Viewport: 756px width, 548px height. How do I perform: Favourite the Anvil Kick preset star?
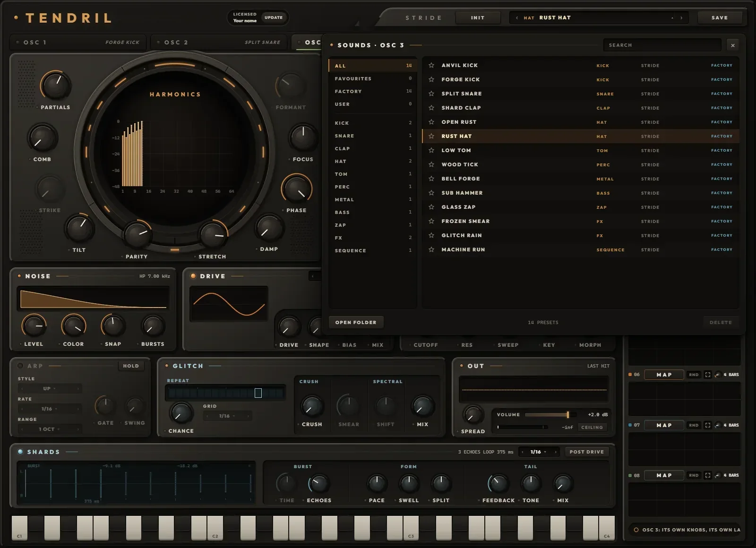point(431,65)
